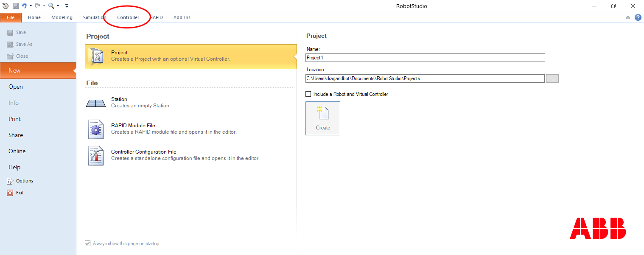This screenshot has height=255, width=644.
Task: Select the Project folder icon
Action: [95, 56]
